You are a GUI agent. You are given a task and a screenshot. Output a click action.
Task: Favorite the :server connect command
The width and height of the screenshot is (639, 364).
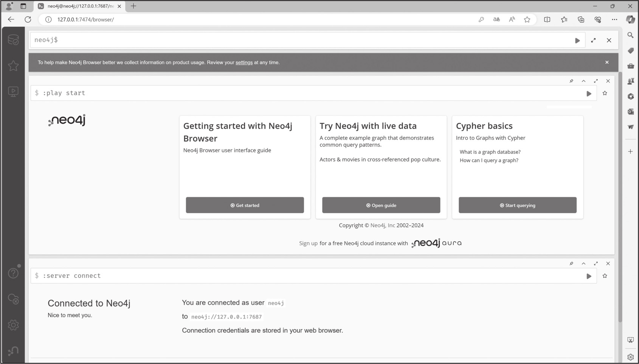(605, 276)
